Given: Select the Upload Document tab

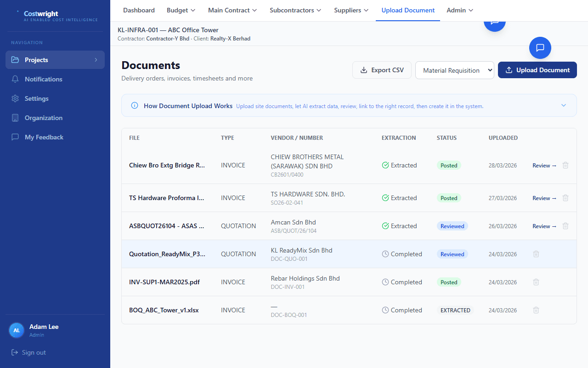Looking at the screenshot, I should pyautogui.click(x=408, y=10).
